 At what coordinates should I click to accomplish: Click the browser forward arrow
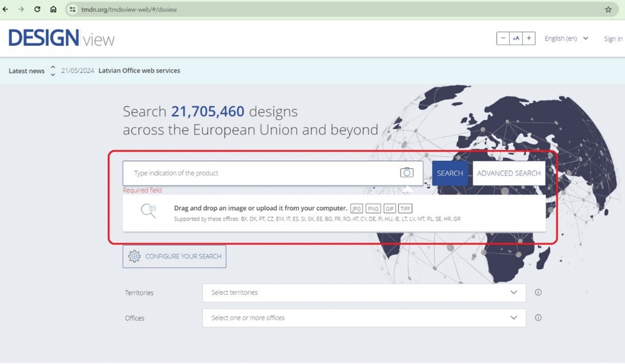click(x=21, y=9)
